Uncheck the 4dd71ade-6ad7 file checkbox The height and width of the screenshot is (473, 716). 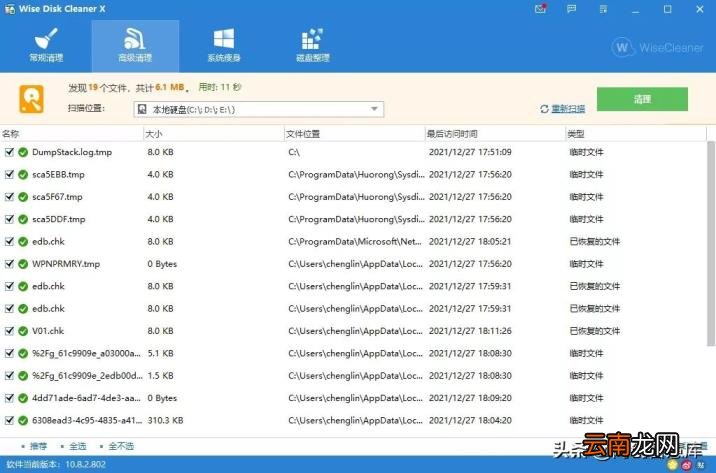coord(9,398)
